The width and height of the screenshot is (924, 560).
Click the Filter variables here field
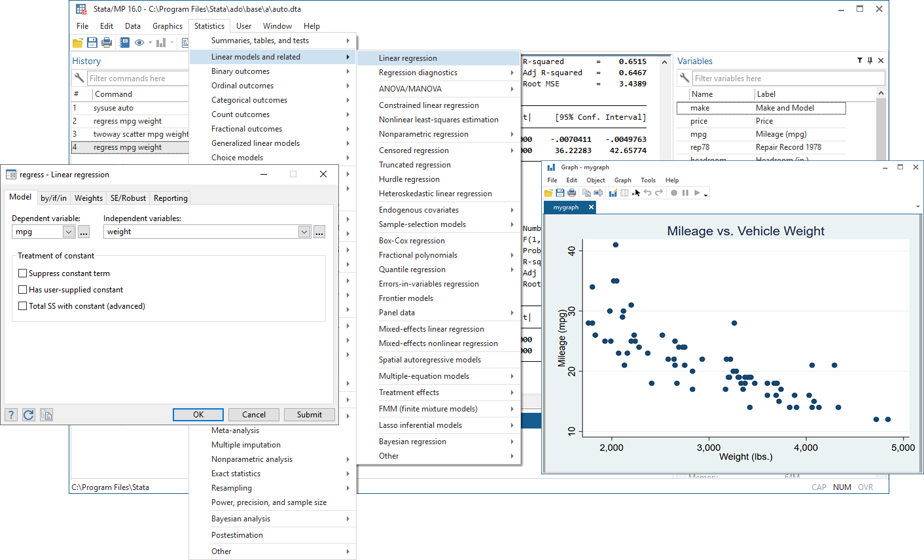(789, 79)
